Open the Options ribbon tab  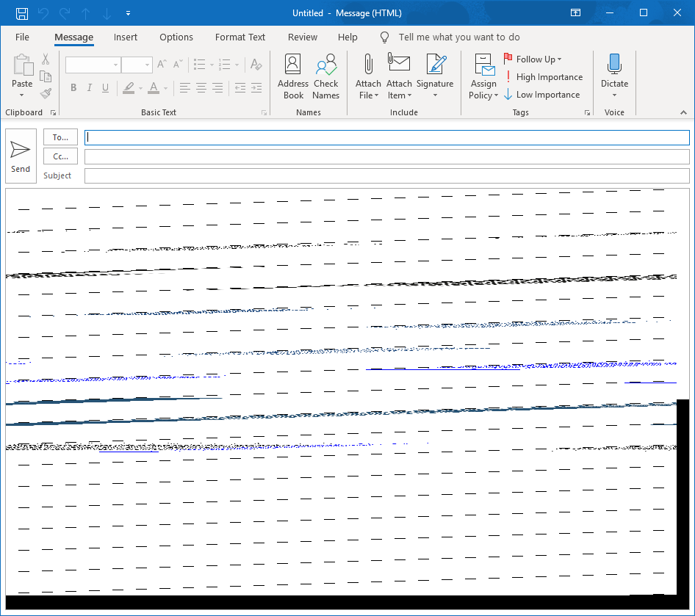coord(176,37)
